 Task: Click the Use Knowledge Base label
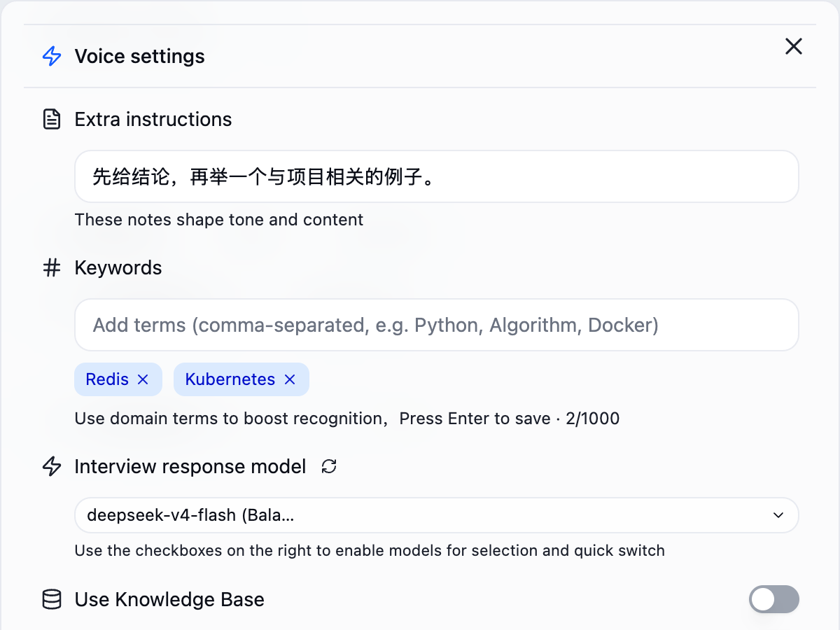pyautogui.click(x=169, y=599)
